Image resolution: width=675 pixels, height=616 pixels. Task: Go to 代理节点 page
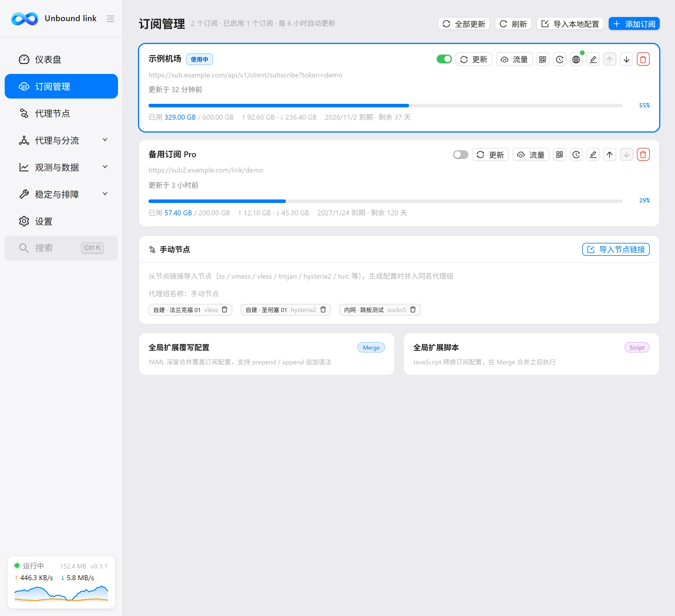pos(61,114)
